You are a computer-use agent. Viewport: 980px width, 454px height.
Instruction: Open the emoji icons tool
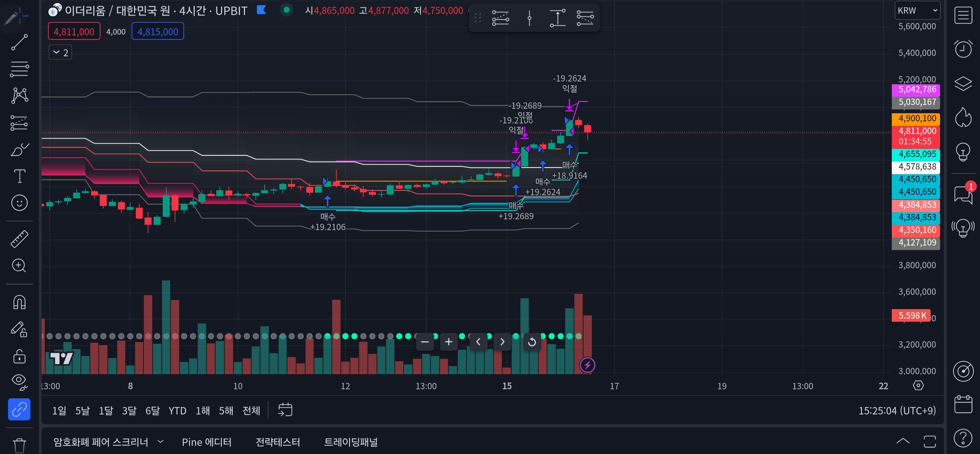(x=19, y=203)
